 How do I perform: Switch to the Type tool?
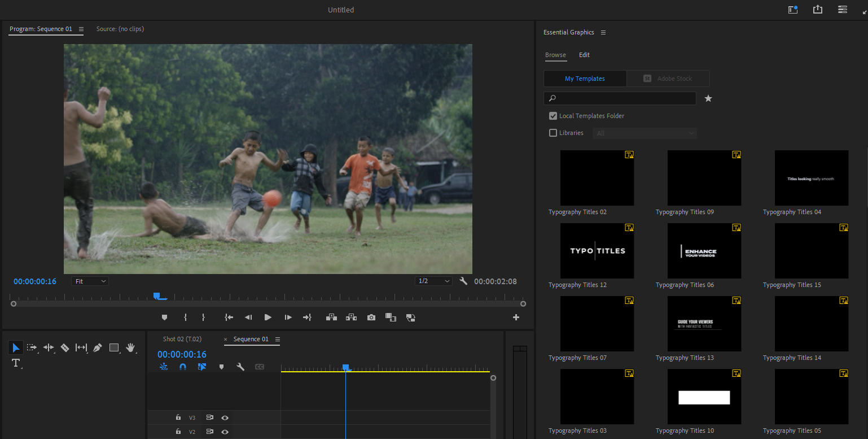(15, 363)
